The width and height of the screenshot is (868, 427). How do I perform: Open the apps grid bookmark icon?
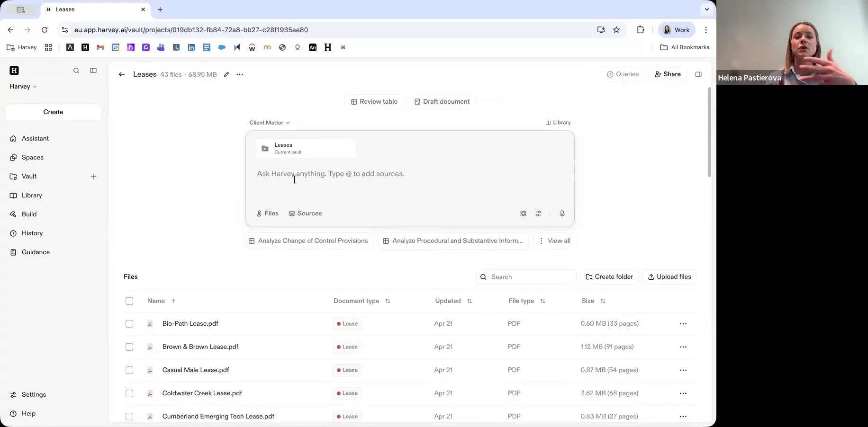(48, 47)
